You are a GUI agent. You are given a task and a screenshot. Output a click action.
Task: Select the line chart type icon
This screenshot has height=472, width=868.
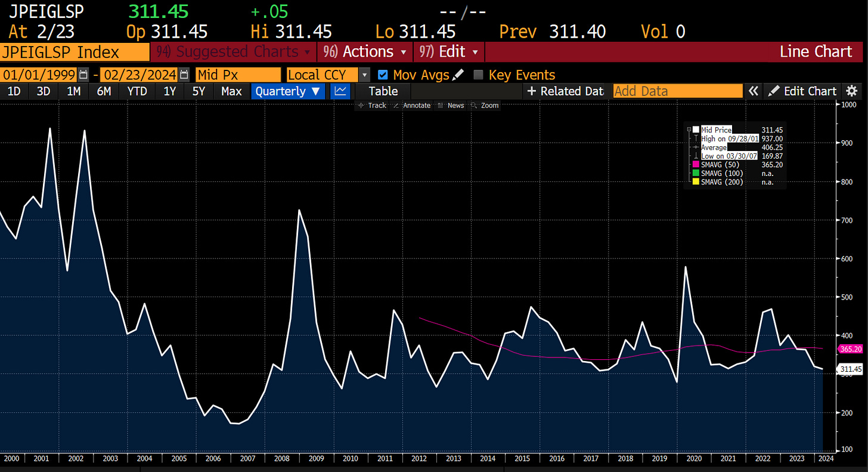click(340, 91)
